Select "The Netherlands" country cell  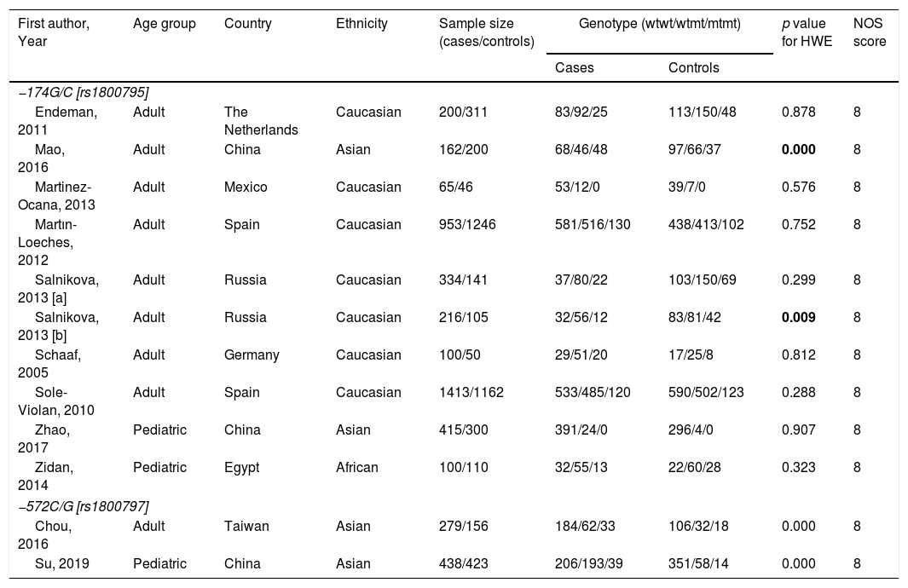coord(261,120)
